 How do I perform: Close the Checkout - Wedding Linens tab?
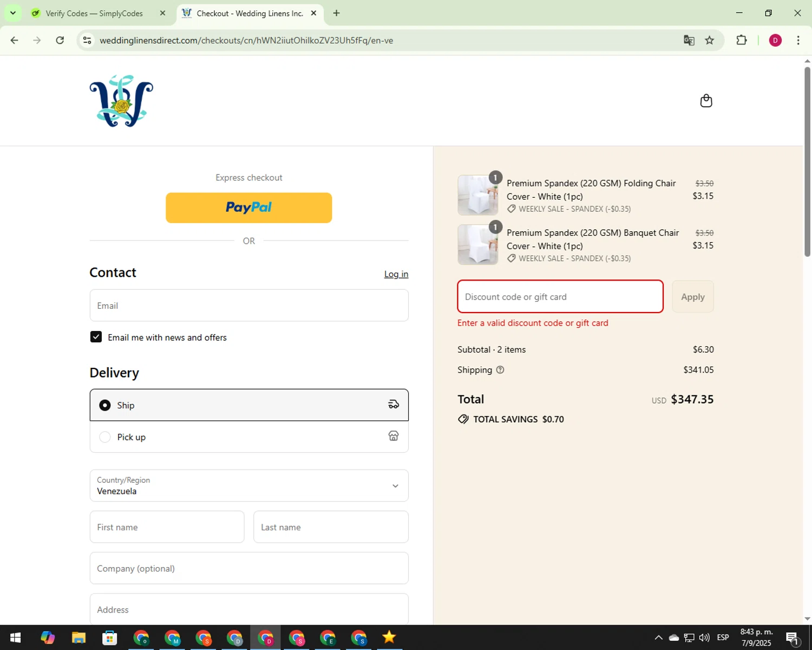pyautogui.click(x=313, y=13)
